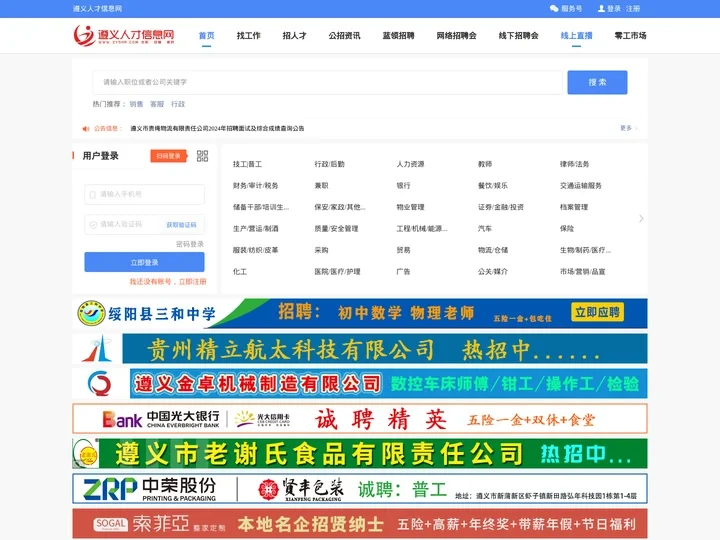Open the QR code login icon

[202, 156]
